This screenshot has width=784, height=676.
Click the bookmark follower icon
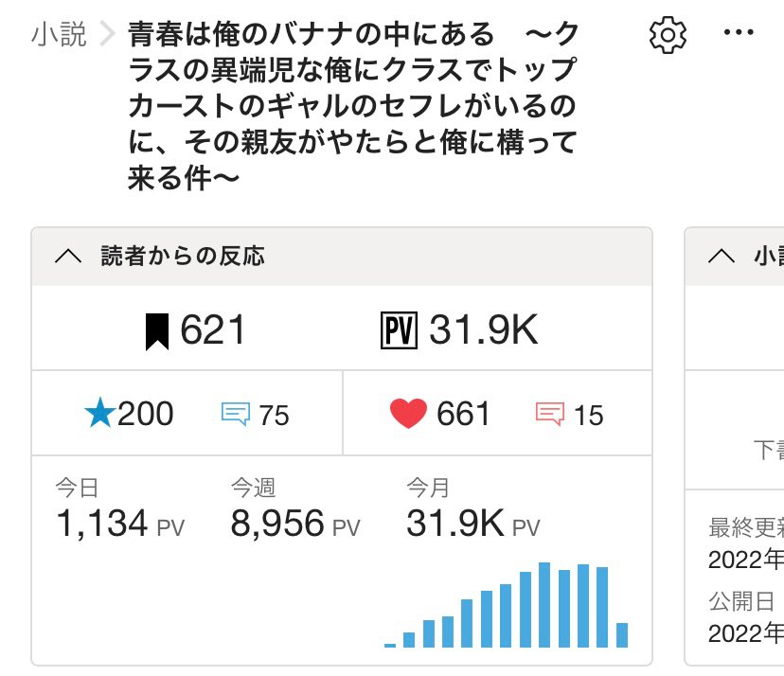click(157, 332)
